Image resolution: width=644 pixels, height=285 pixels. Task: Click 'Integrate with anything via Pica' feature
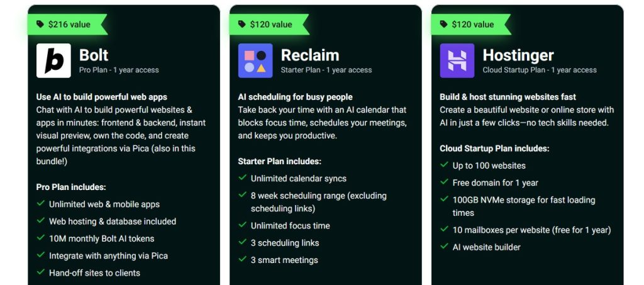[108, 255]
